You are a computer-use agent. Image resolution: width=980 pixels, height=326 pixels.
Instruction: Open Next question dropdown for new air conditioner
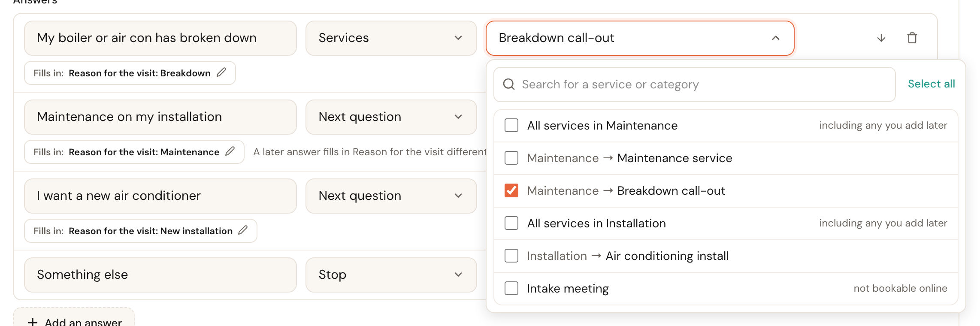pos(391,196)
